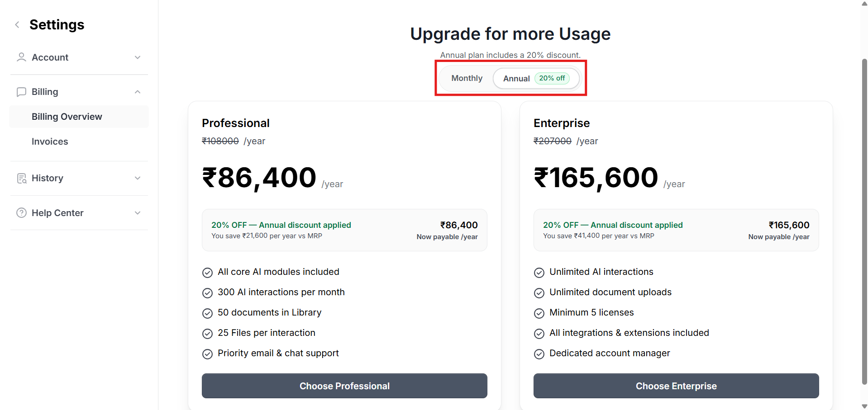Click the back arrow beside Settings
The image size is (868, 410).
17,25
